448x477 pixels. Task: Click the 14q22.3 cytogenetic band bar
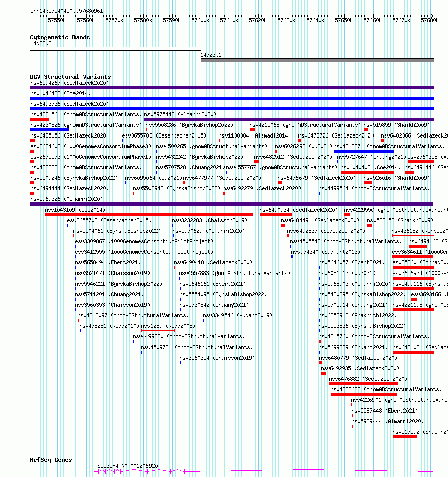click(x=115, y=49)
